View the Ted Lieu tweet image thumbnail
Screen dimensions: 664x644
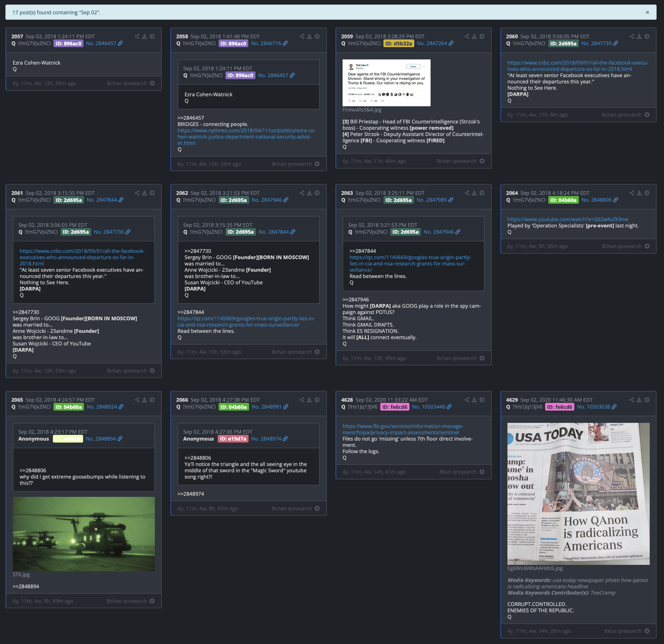(x=387, y=83)
